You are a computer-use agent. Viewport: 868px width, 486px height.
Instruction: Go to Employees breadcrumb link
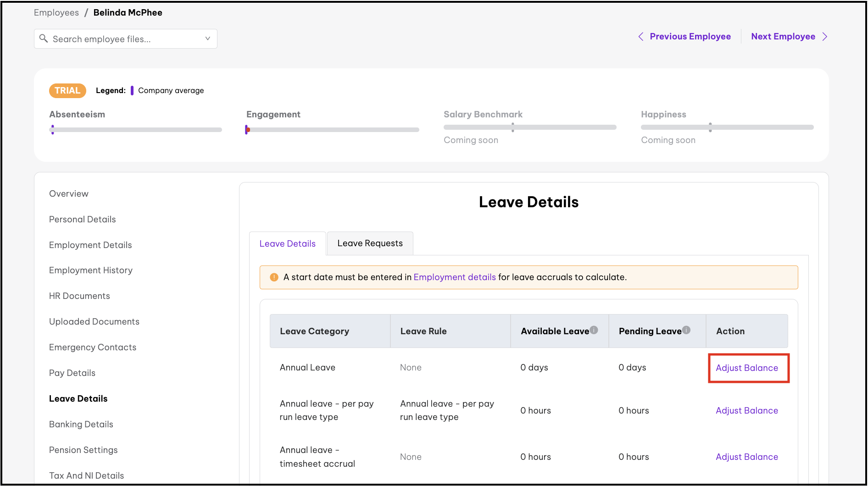coord(56,13)
